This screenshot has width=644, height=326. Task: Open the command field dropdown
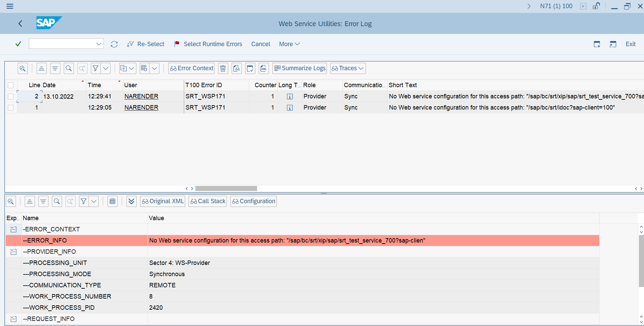99,44
